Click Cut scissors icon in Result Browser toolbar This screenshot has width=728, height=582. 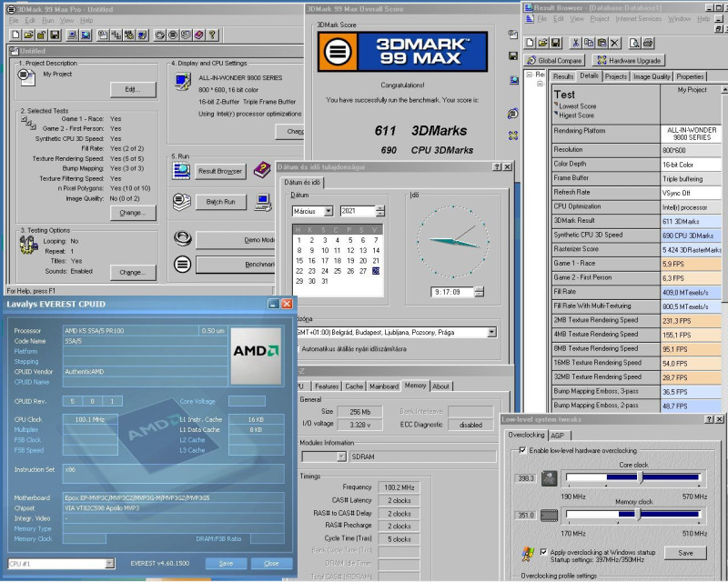(576, 43)
